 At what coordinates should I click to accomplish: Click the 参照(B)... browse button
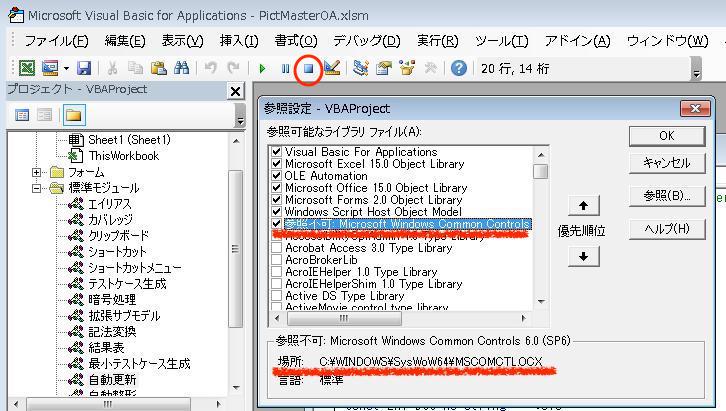(x=667, y=196)
